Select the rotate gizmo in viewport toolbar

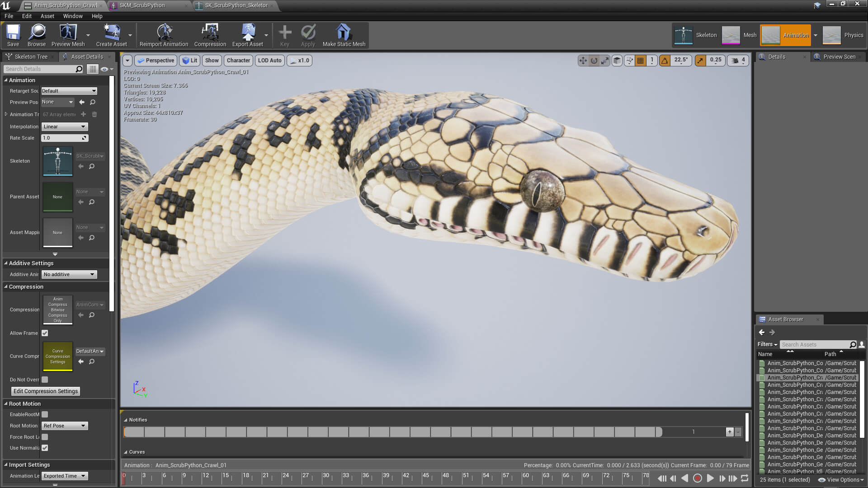click(x=594, y=61)
